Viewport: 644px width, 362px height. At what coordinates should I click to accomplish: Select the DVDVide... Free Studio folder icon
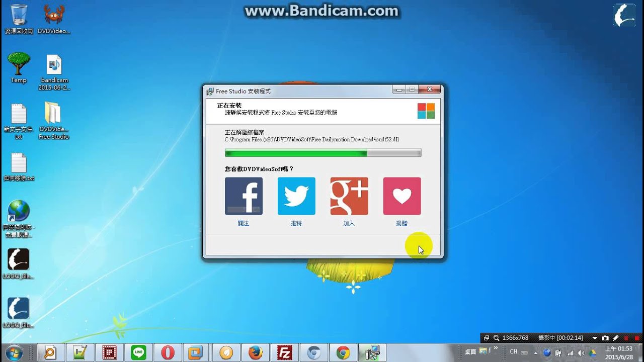coord(54,121)
